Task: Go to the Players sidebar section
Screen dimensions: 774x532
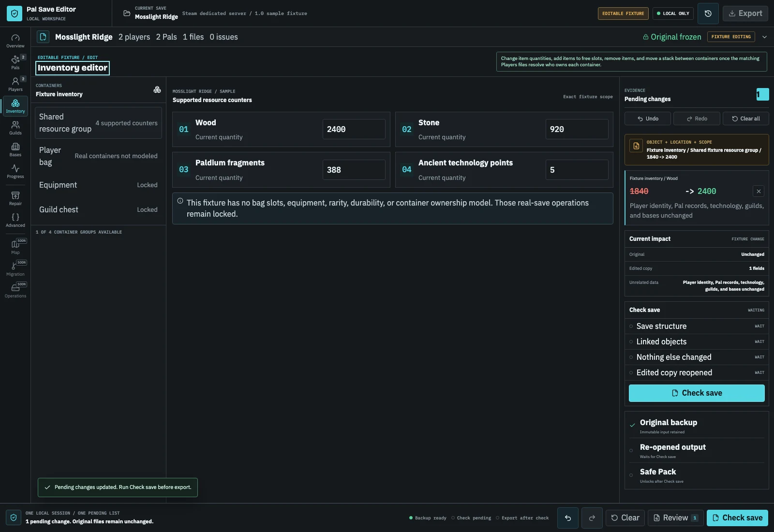Action: tap(15, 85)
